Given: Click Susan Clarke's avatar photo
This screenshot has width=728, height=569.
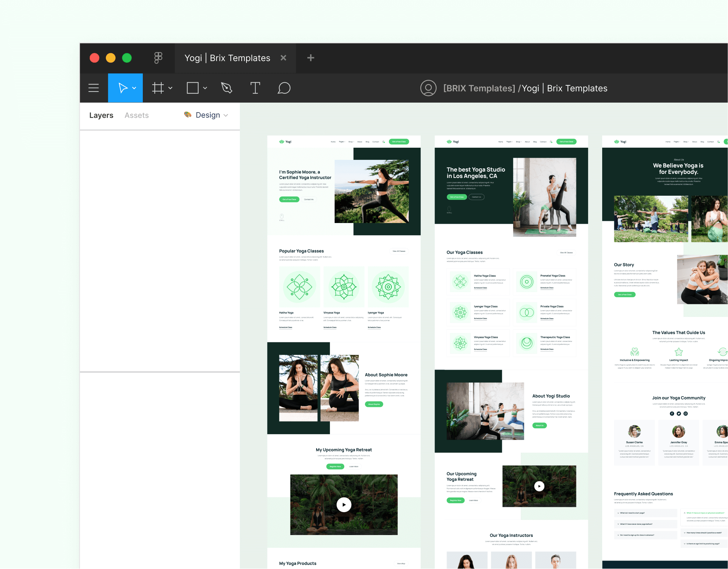Looking at the screenshot, I should (x=634, y=431).
